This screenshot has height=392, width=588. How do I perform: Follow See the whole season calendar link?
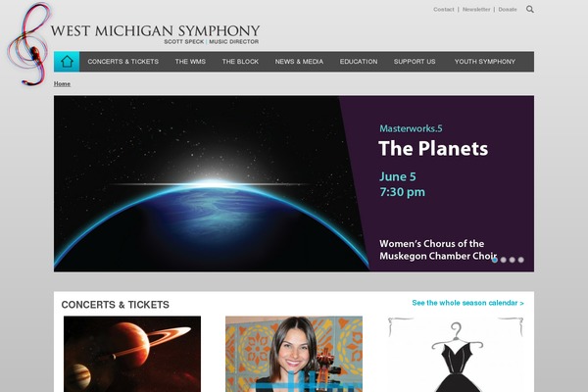[x=467, y=303]
